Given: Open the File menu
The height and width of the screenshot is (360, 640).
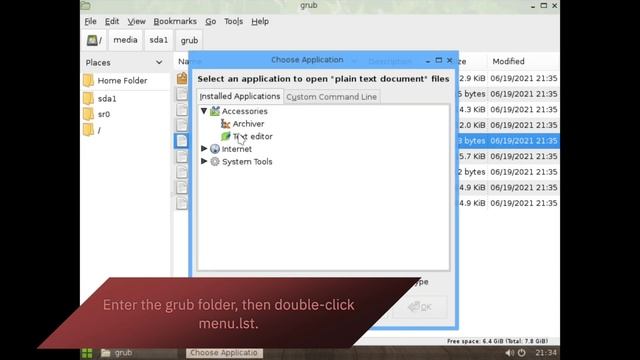Looking at the screenshot, I should click(x=90, y=21).
